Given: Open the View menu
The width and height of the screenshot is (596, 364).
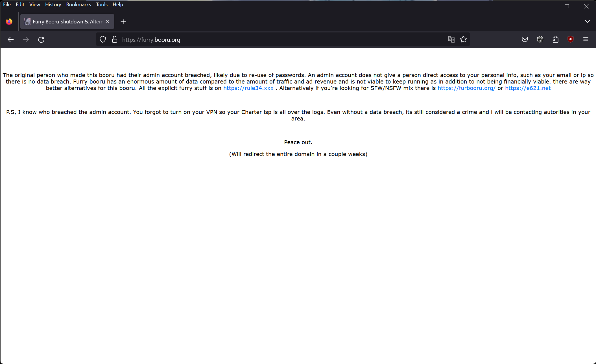Looking at the screenshot, I should pos(34,5).
